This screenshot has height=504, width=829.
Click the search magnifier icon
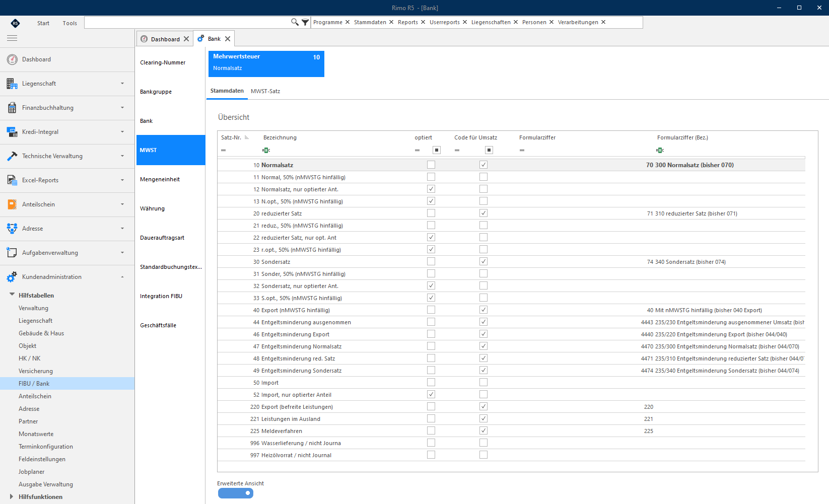click(x=295, y=22)
